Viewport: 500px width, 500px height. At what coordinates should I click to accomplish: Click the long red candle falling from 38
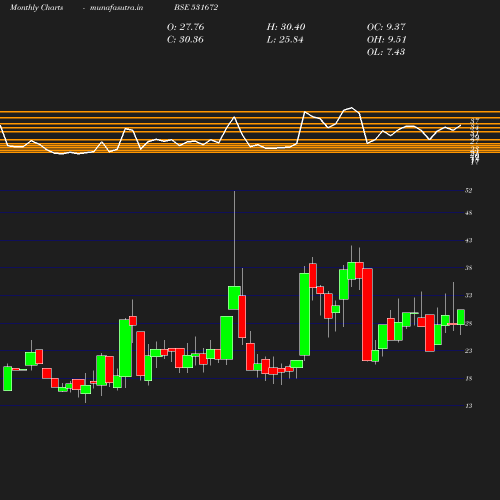367,314
